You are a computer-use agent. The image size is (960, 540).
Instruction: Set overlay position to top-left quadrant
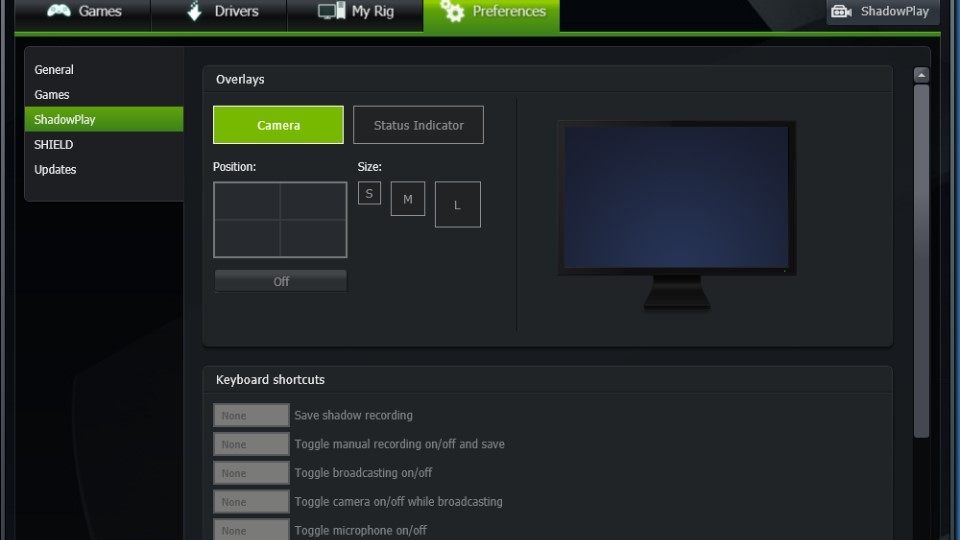click(x=247, y=201)
